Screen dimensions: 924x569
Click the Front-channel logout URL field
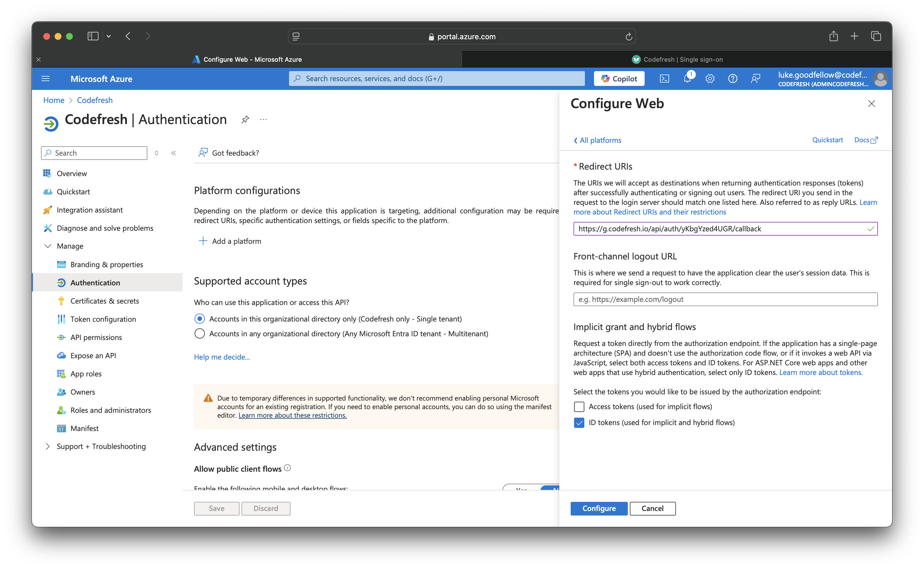(725, 300)
